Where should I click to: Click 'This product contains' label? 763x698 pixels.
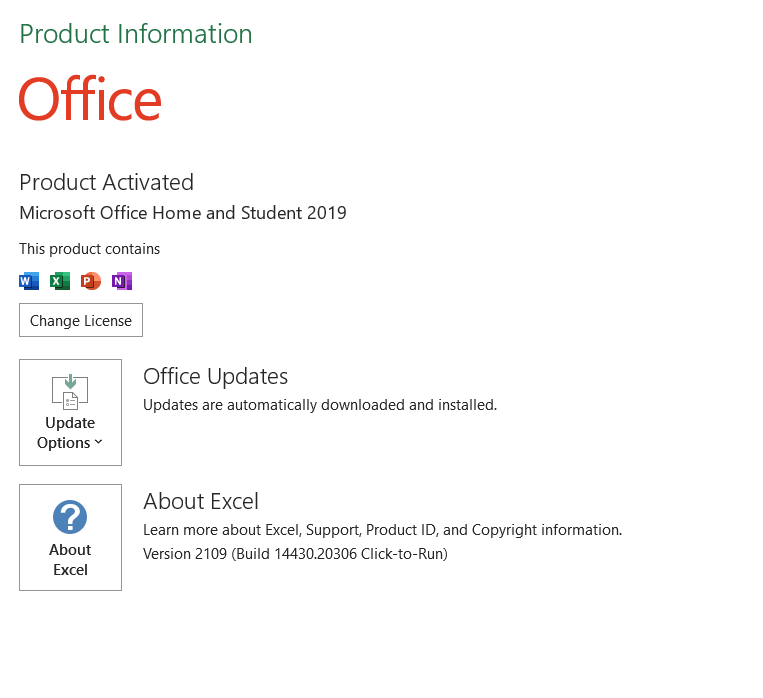(x=90, y=249)
